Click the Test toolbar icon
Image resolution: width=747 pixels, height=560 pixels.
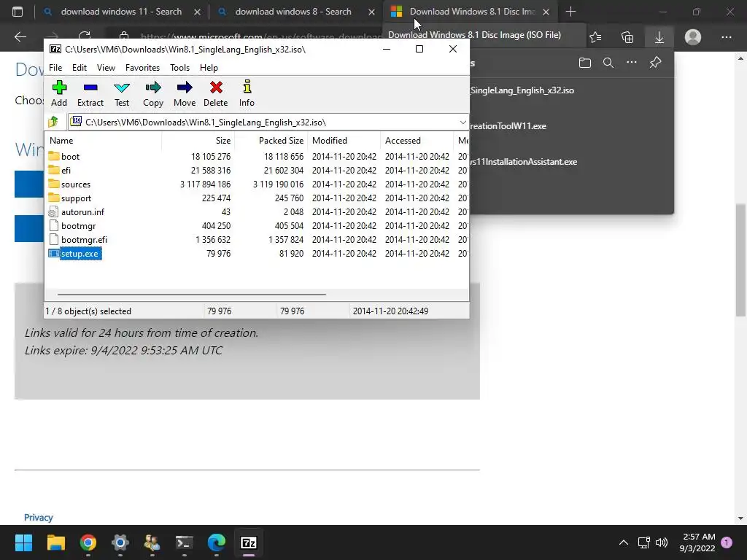(122, 93)
